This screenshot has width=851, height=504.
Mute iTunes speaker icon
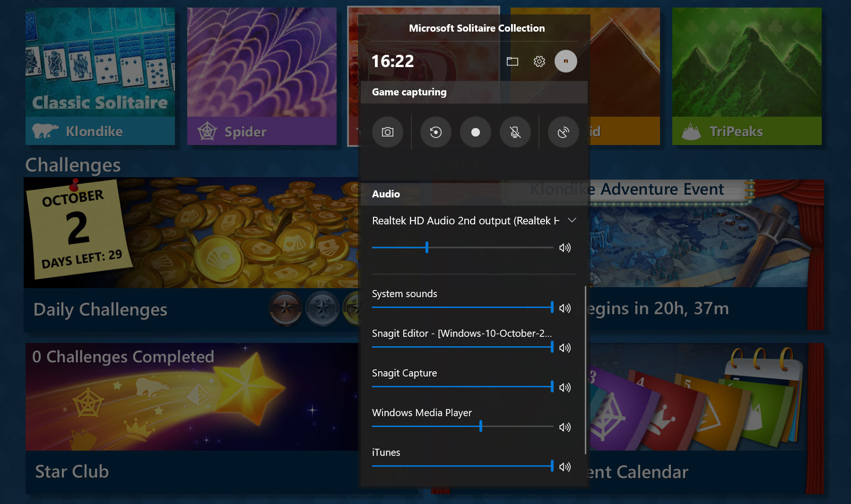[565, 467]
